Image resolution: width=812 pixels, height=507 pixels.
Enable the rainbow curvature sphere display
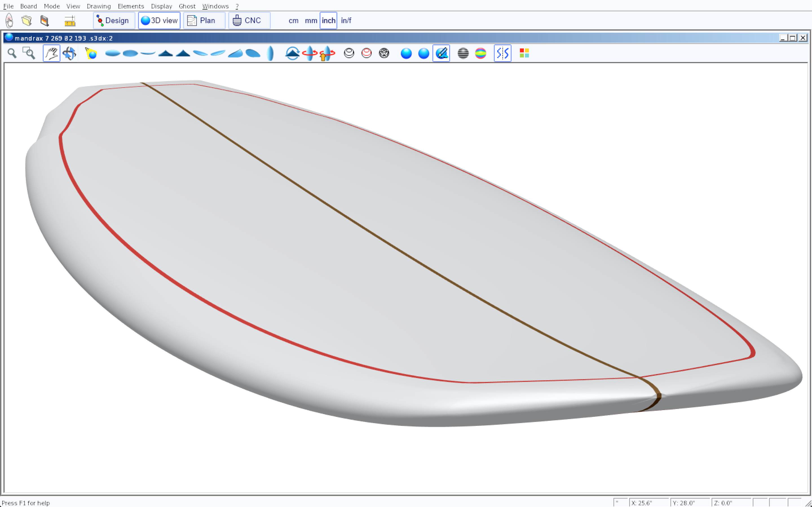point(480,53)
